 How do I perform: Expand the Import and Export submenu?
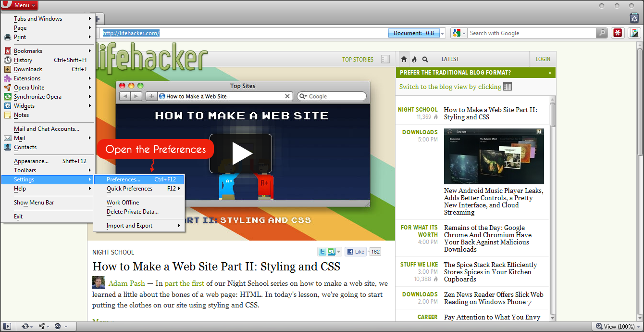[x=139, y=226]
